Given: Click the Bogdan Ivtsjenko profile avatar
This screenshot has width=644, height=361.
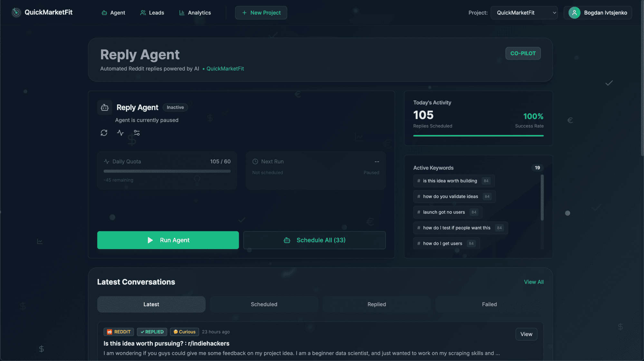Looking at the screenshot, I should (x=574, y=13).
